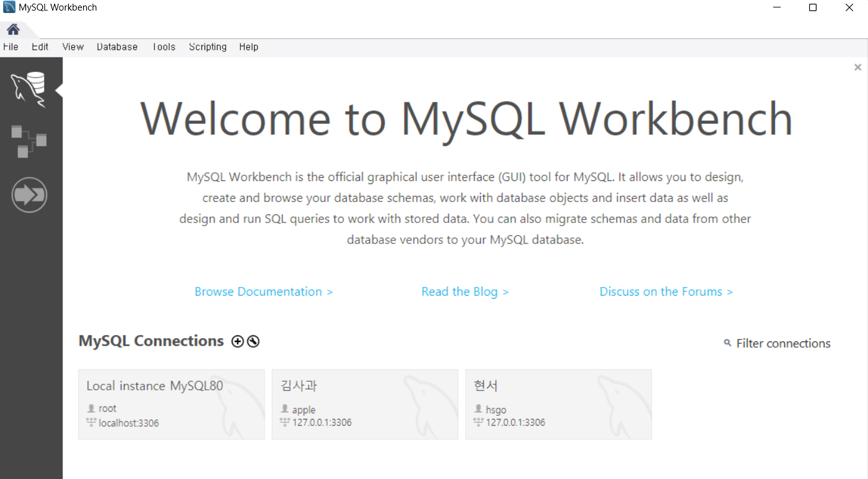Open the 현서 connection tile
This screenshot has width=868, height=479.
click(558, 405)
